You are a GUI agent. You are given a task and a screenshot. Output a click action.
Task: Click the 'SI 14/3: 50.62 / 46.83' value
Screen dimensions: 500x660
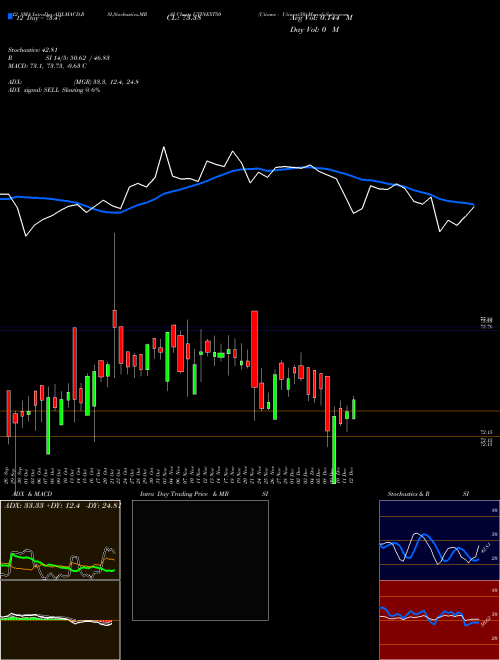pyautogui.click(x=78, y=58)
